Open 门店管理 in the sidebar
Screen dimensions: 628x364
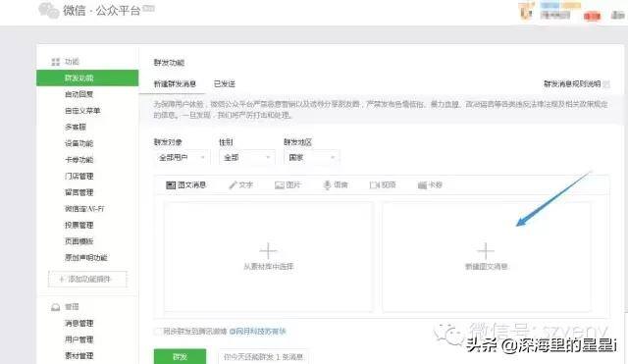coord(78,177)
